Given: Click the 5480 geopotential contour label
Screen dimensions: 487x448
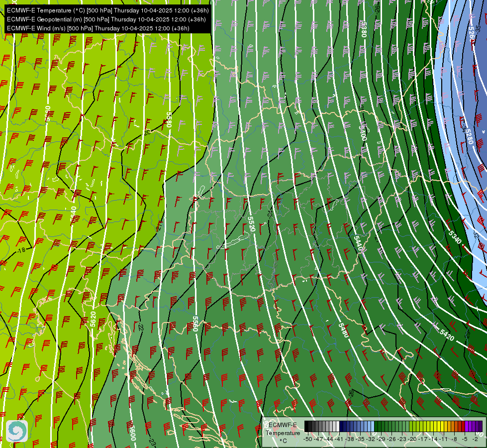Looking at the screenshot, I should click(344, 330).
